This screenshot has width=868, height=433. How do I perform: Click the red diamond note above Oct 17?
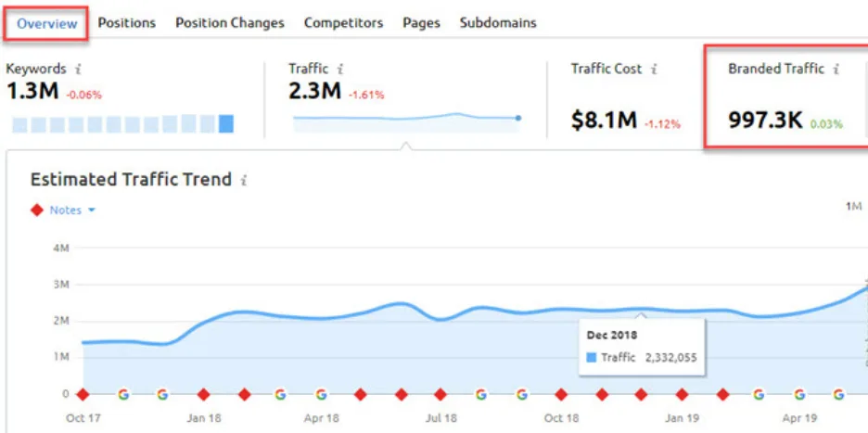(83, 394)
